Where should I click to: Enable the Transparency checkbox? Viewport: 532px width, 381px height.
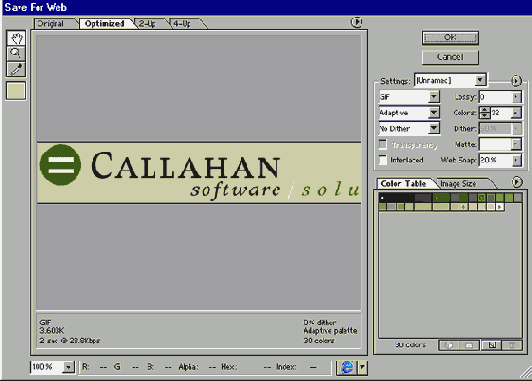(x=383, y=145)
